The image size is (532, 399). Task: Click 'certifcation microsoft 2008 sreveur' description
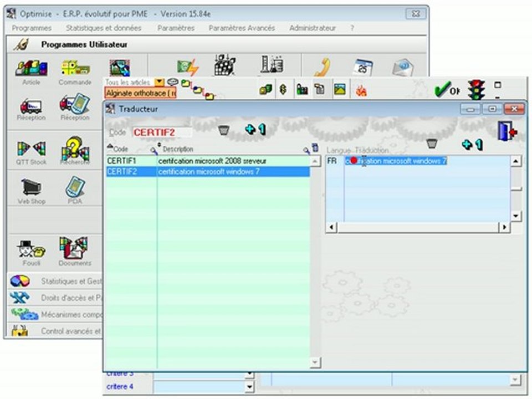click(212, 161)
